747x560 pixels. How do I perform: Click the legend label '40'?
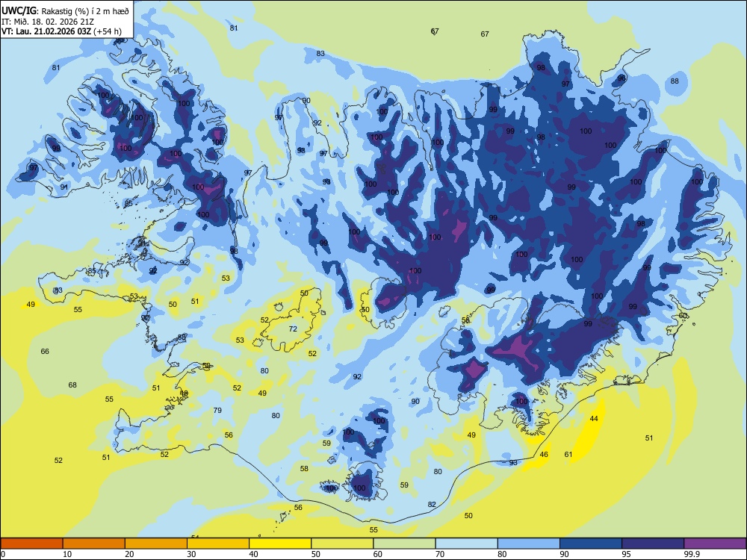(x=253, y=554)
